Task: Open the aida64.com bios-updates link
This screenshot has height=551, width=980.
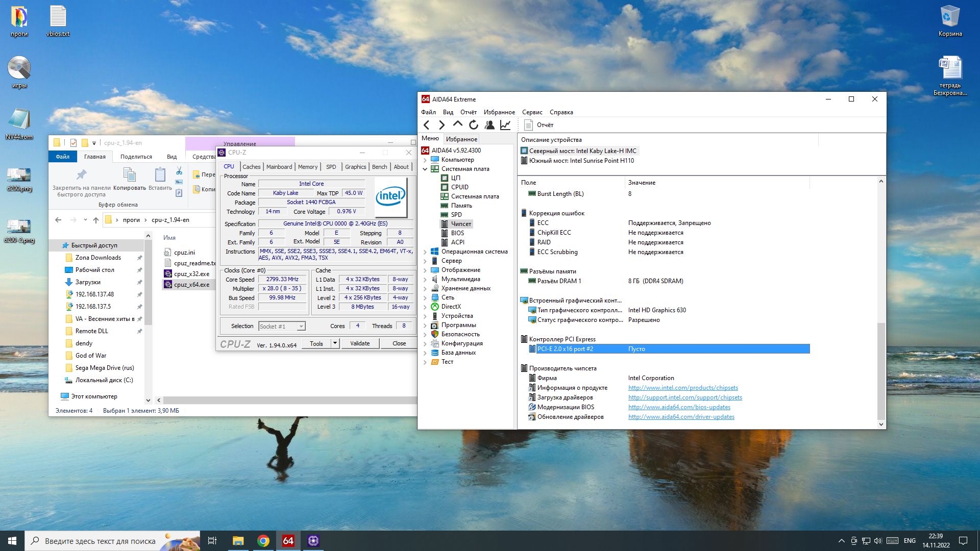Action: pos(679,407)
